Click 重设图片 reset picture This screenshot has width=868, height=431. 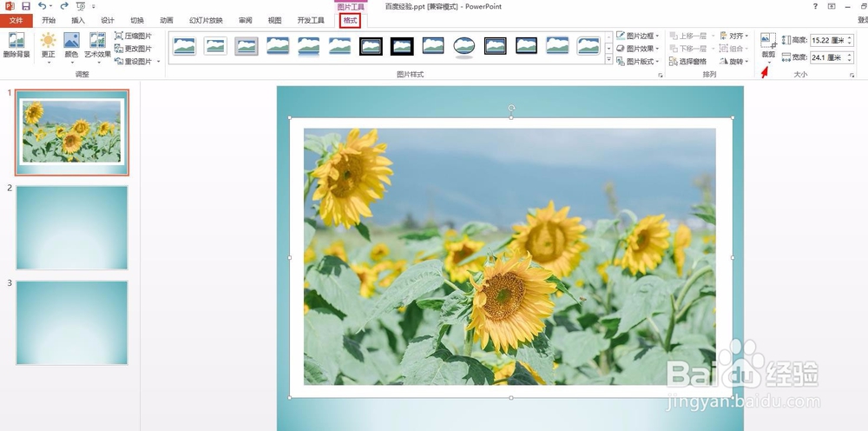click(134, 62)
